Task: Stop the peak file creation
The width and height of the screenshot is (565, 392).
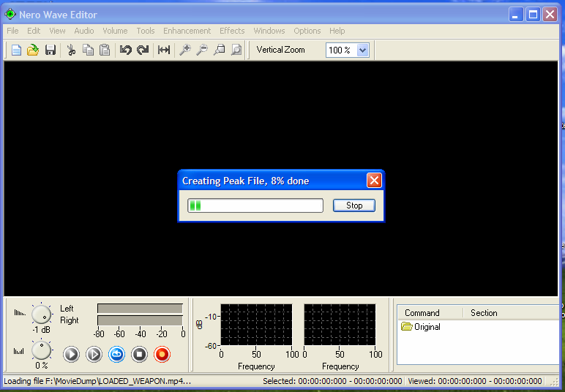Action: pos(354,206)
